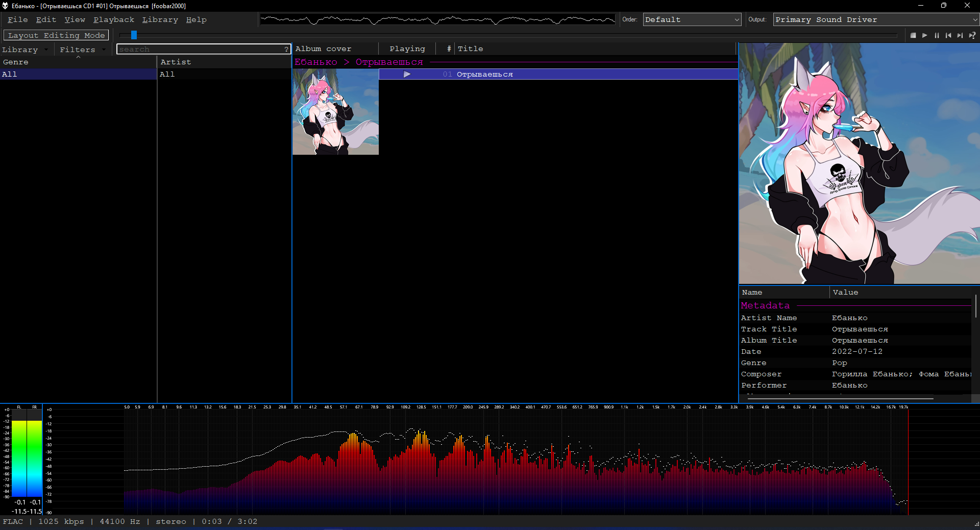Click the Album cover column header
980x530 pixels.
(335, 49)
